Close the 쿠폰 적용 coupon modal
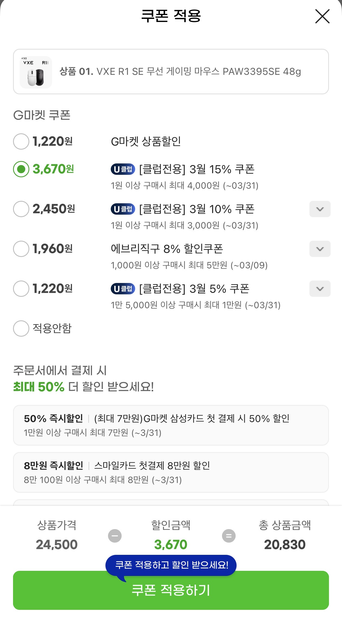 (x=322, y=16)
